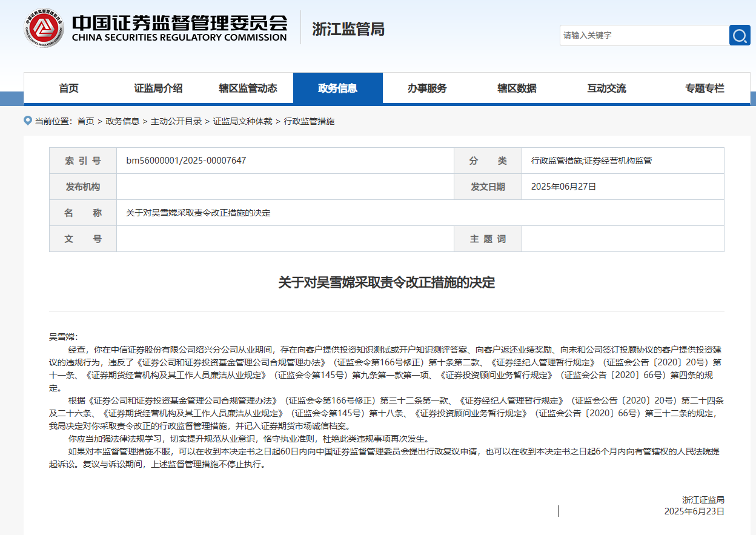This screenshot has width=756, height=535.
Task: Click the 文号 table label
Action: 83,239
